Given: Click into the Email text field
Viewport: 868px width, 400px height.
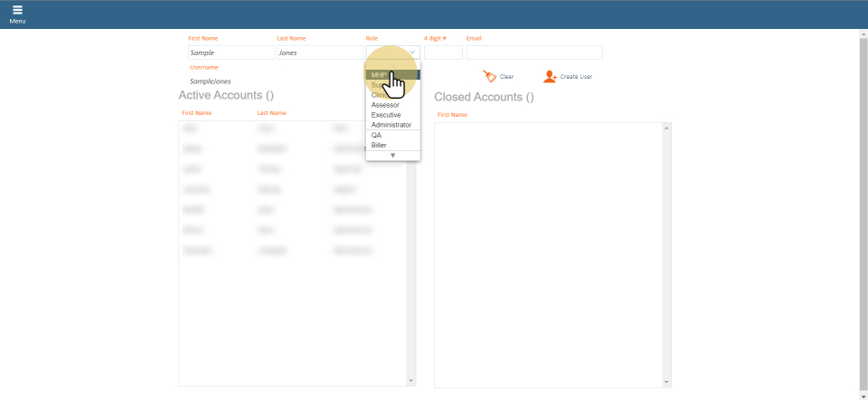Looking at the screenshot, I should (x=534, y=52).
